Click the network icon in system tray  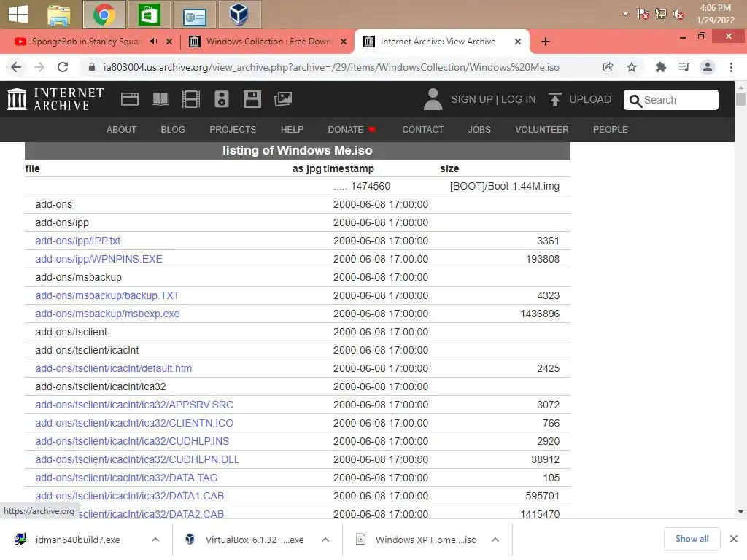coord(661,14)
